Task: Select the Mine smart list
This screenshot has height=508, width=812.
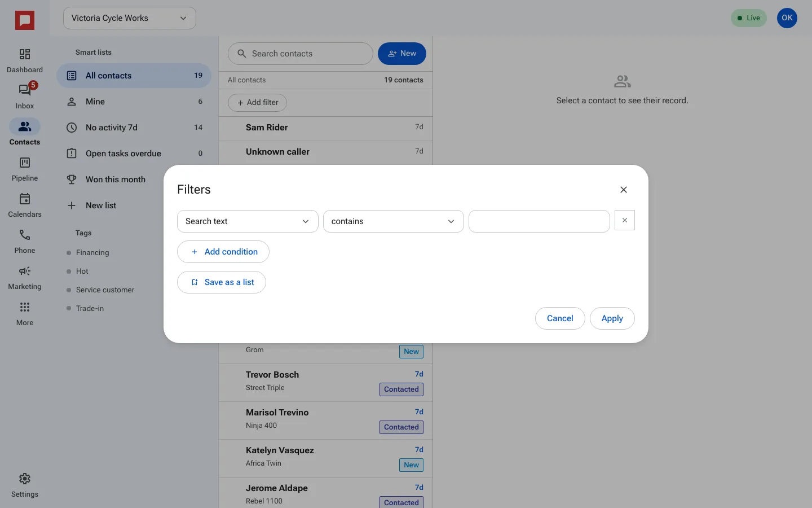Action: pyautogui.click(x=134, y=102)
